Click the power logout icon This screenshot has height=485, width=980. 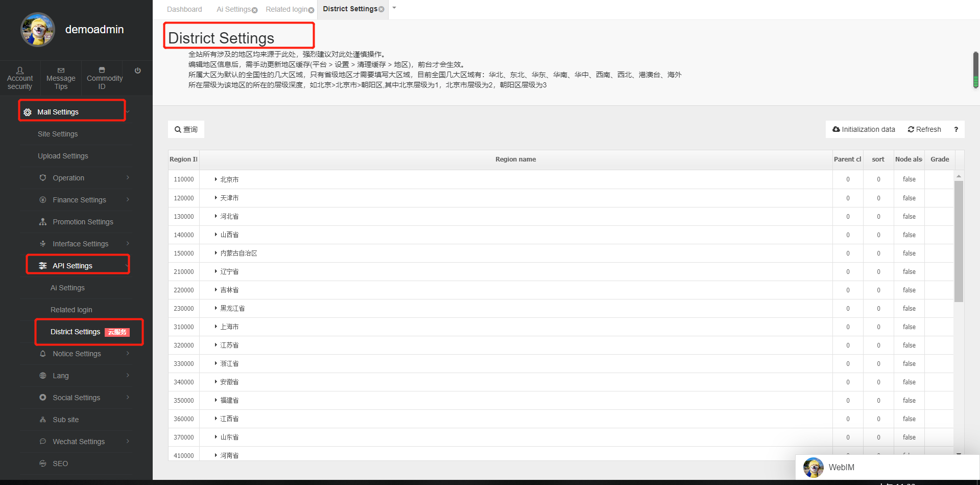click(x=138, y=71)
